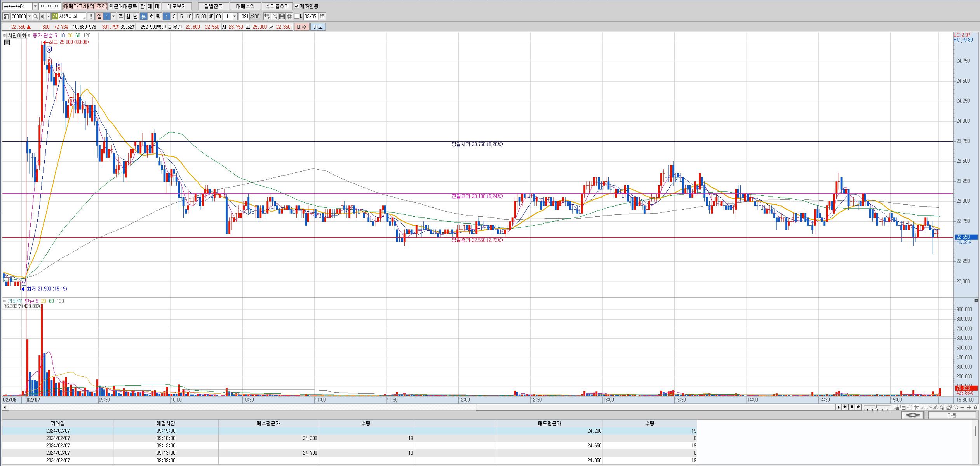This screenshot has width=980, height=466.
Task: Click the 다음 next button
Action: (952, 415)
